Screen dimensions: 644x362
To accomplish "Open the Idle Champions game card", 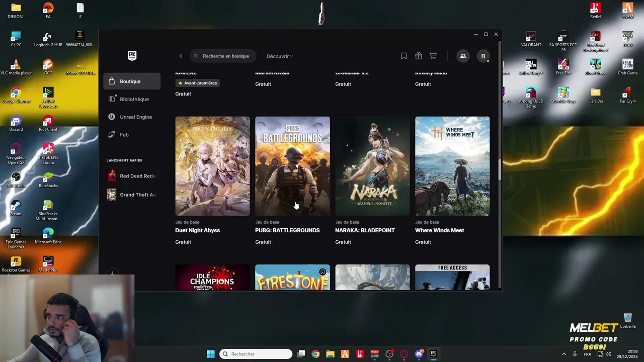I will coord(212,277).
